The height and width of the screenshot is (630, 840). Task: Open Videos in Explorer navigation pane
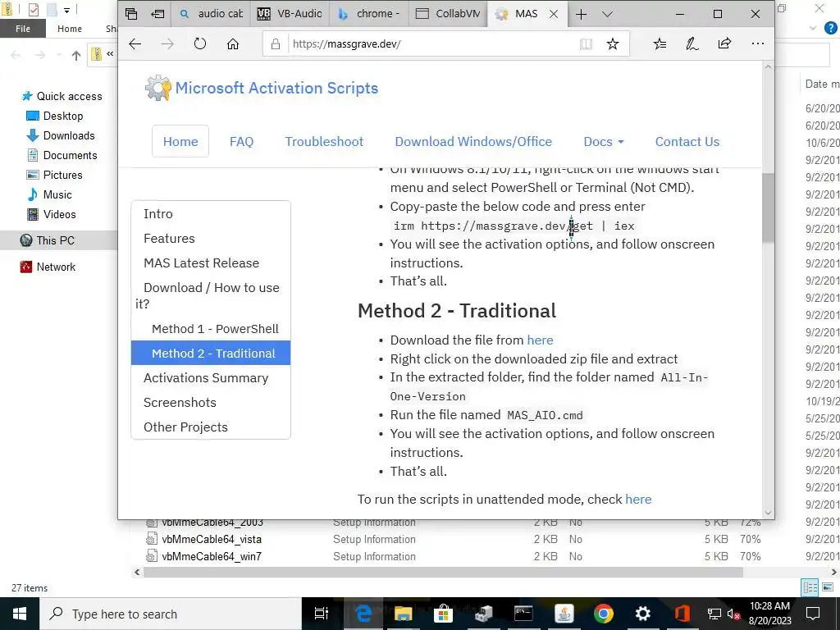pos(52,214)
